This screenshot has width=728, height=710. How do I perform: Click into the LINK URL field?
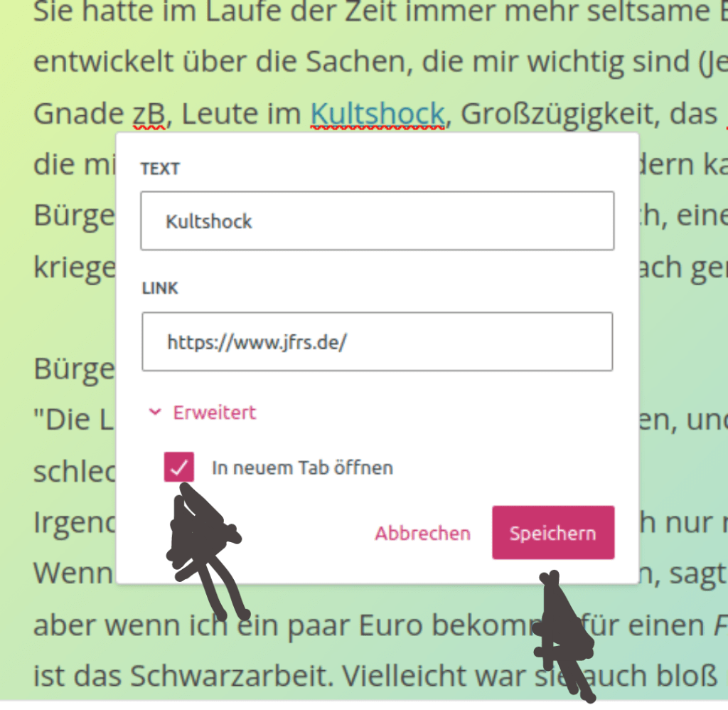click(x=377, y=341)
